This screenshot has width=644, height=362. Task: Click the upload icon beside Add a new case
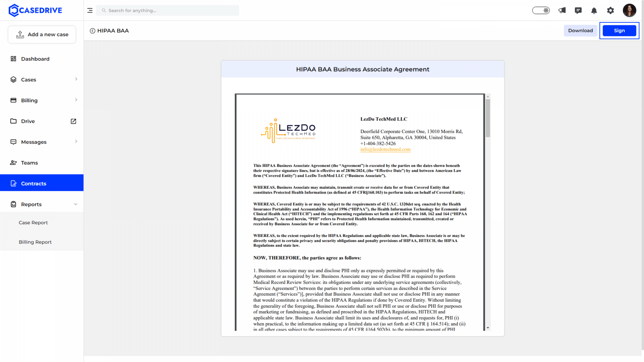pos(20,34)
